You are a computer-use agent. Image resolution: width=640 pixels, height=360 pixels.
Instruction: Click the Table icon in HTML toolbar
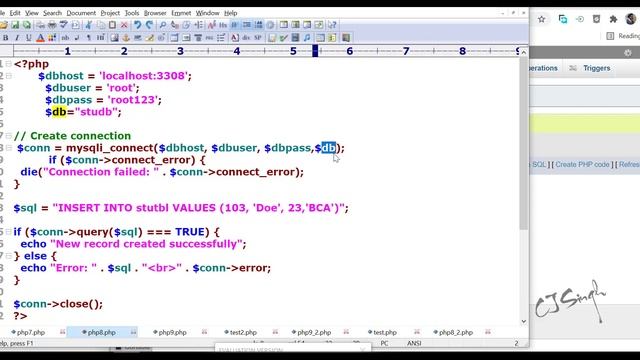click(x=174, y=38)
